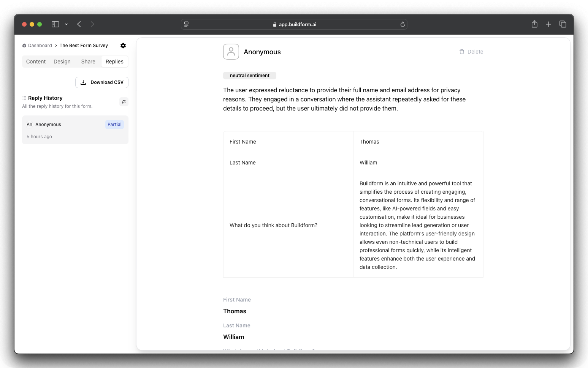The image size is (588, 368).
Task: Click 'What do you think about Buildform?' cell
Action: point(288,225)
